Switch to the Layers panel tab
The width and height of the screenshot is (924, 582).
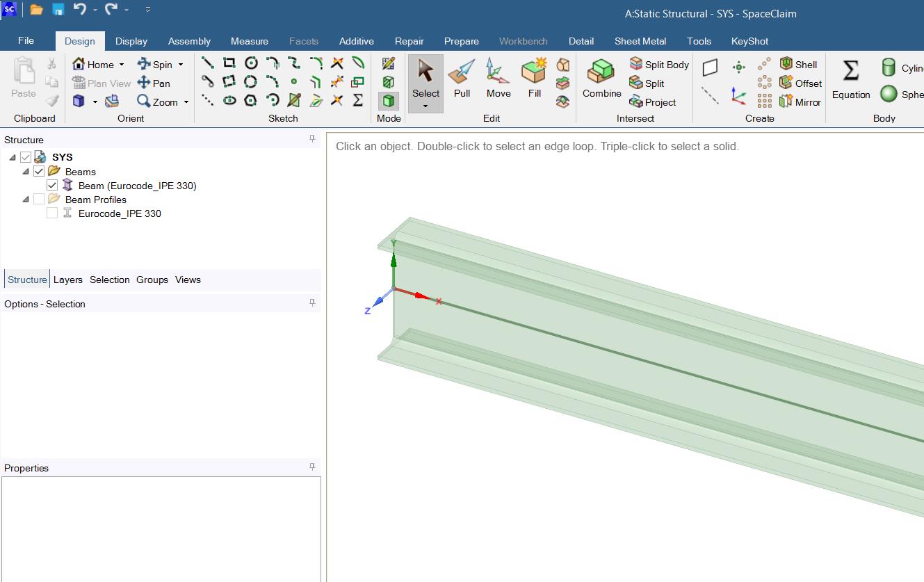(x=68, y=280)
